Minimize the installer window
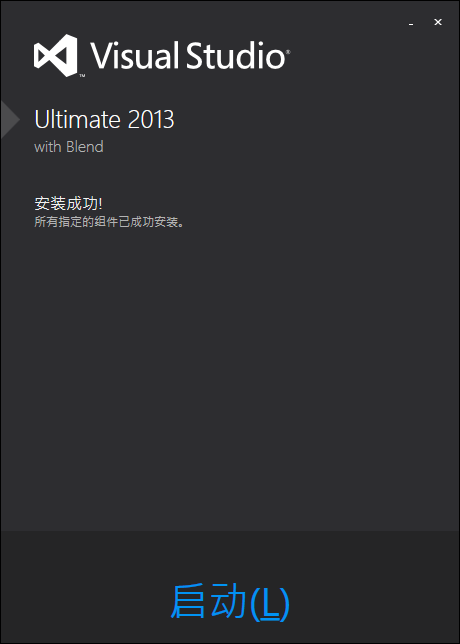Screen dimensions: 460x644 pos(411,25)
